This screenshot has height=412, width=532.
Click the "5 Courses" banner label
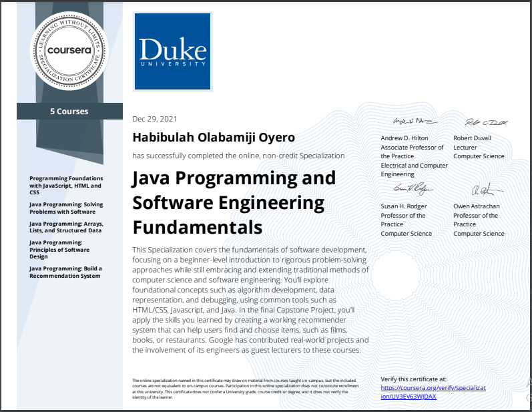click(69, 112)
